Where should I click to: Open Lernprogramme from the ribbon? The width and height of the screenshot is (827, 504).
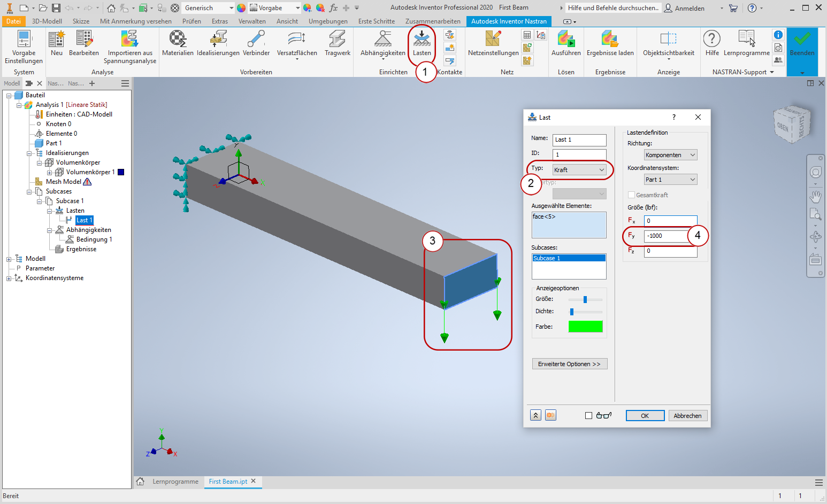pos(747,43)
